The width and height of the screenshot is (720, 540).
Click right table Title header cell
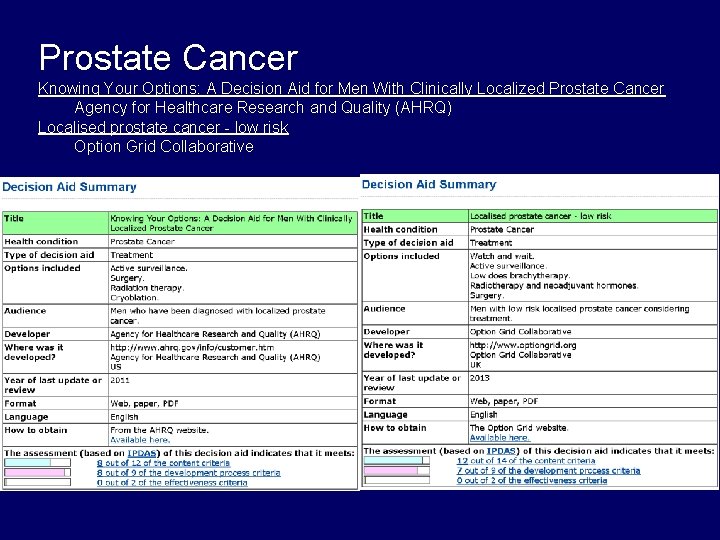[x=415, y=216]
